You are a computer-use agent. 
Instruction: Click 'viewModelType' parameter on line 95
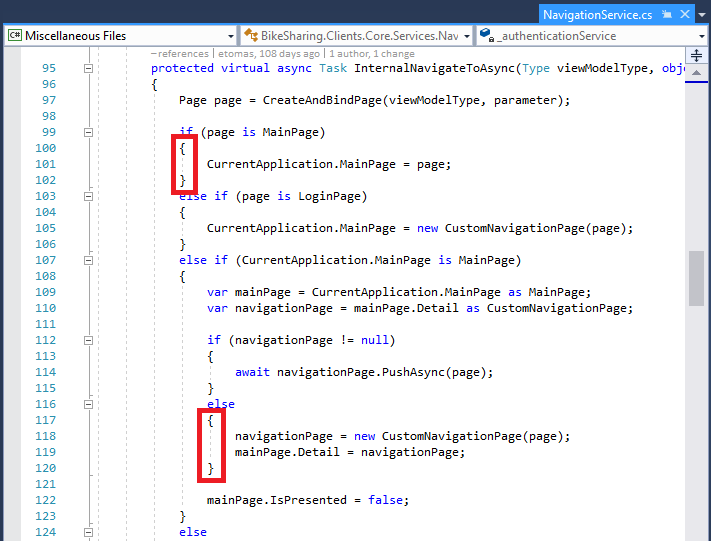[602, 68]
